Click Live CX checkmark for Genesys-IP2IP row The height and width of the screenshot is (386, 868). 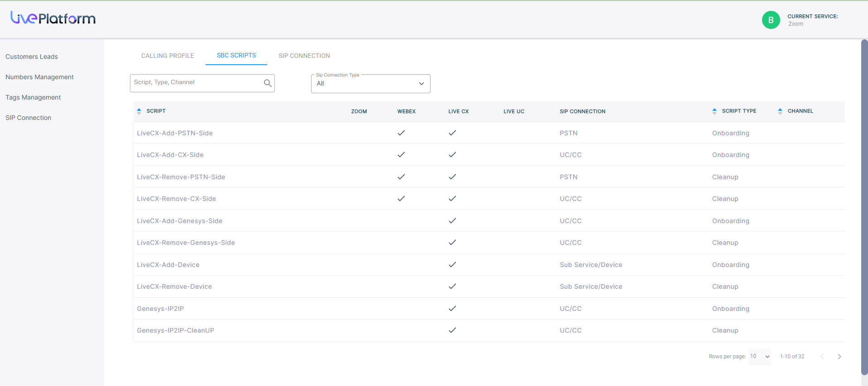pos(452,309)
